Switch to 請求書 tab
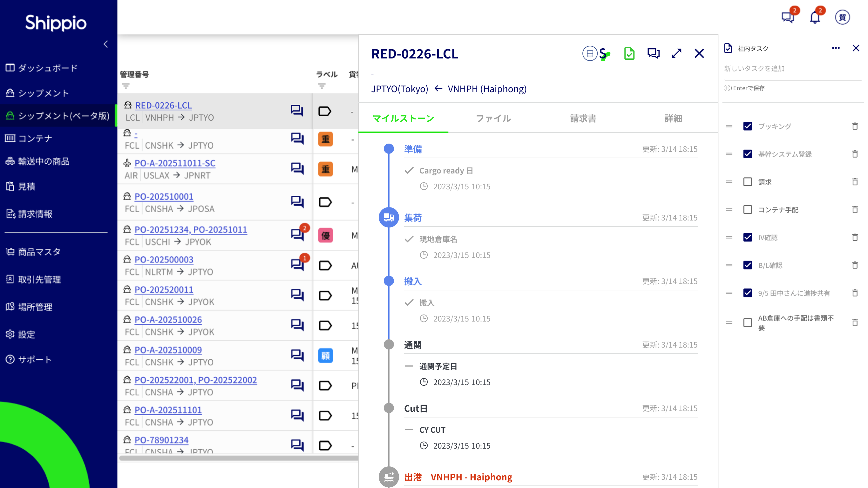The image size is (868, 488). [x=583, y=118]
